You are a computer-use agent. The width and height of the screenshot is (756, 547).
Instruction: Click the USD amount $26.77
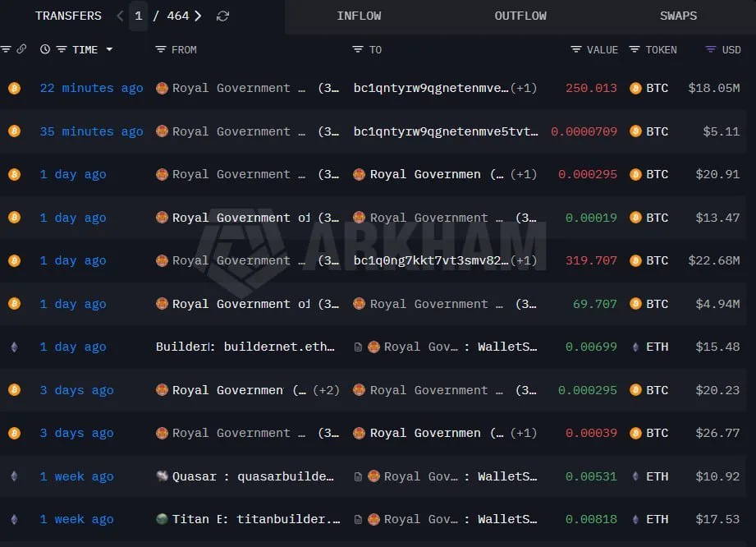point(717,433)
